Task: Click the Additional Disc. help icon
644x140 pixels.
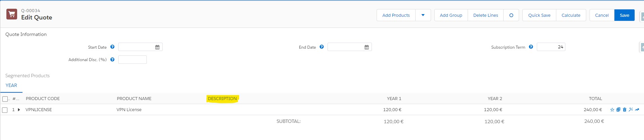Action: (x=112, y=59)
